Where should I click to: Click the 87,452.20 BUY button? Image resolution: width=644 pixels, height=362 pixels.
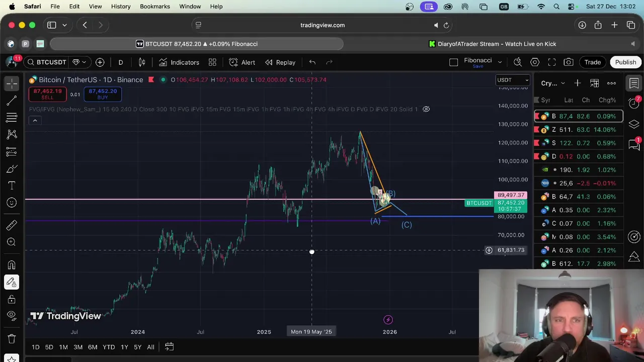coord(103,94)
